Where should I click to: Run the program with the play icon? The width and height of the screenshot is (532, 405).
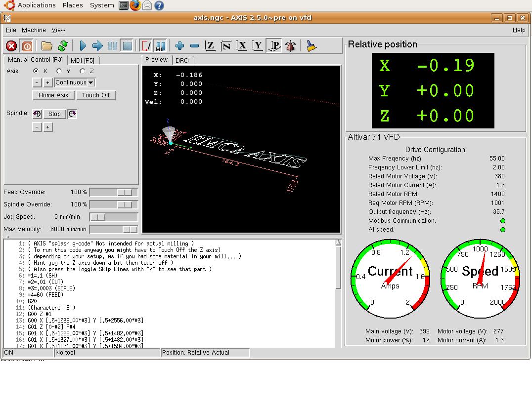coord(83,46)
